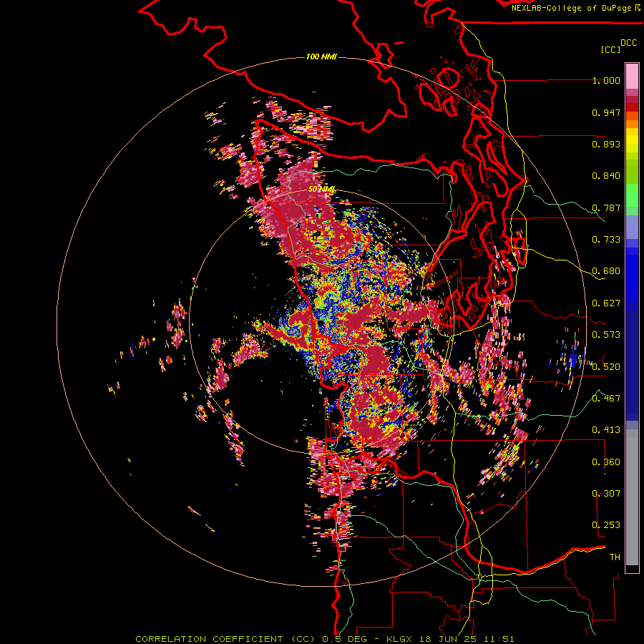Select the 0.360 legend value

(606, 462)
